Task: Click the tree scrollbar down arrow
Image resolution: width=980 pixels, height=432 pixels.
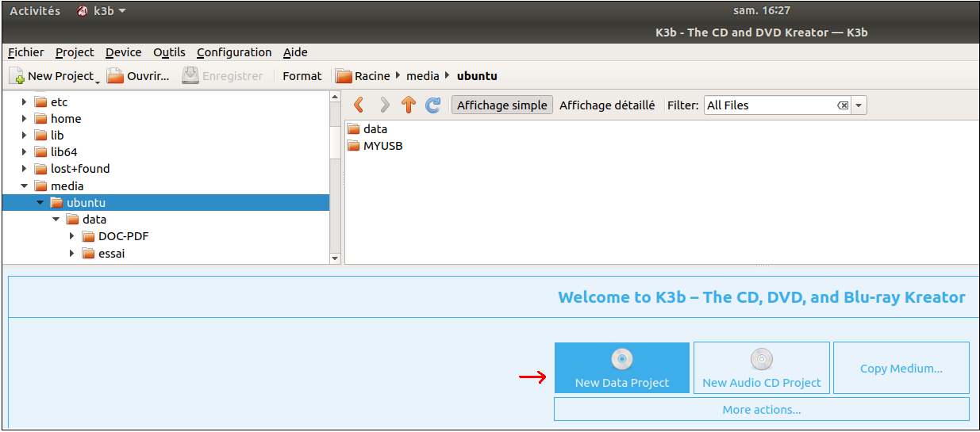Action: point(335,258)
